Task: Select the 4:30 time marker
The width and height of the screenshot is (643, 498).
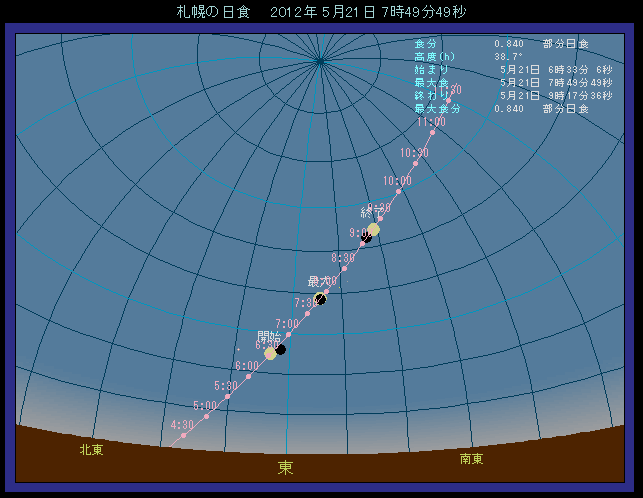Action: (x=184, y=435)
